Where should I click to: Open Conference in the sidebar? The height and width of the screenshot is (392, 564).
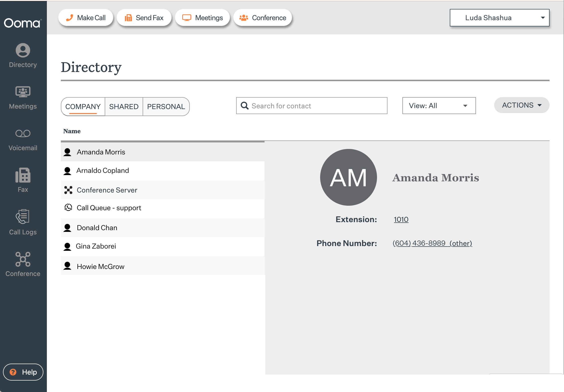[x=23, y=264]
